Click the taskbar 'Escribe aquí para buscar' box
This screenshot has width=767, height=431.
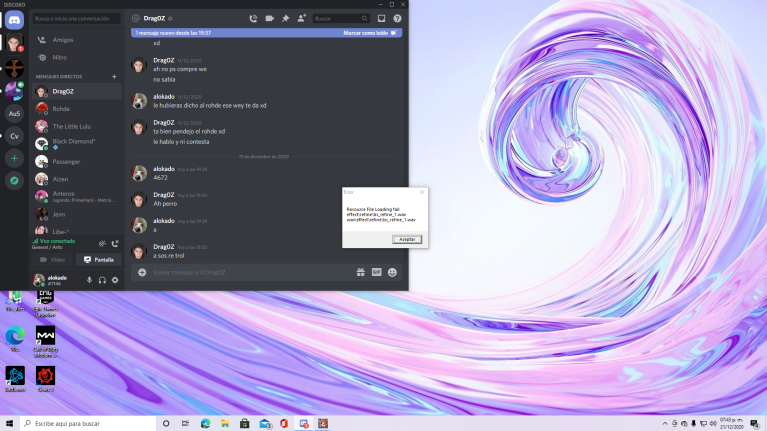pos(89,423)
